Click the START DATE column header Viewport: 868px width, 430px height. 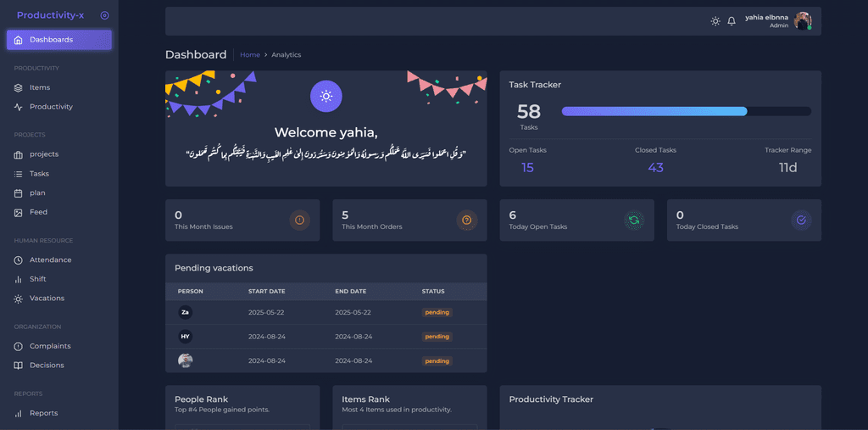pos(269,292)
